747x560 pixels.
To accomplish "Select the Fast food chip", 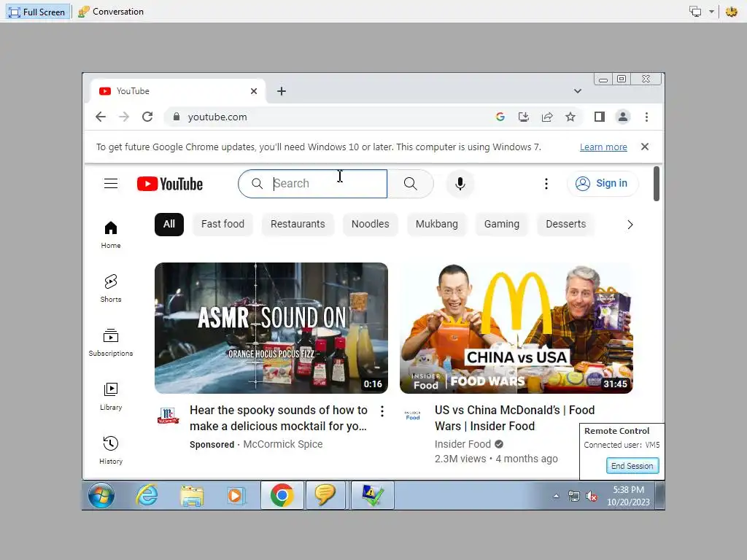I will (222, 225).
